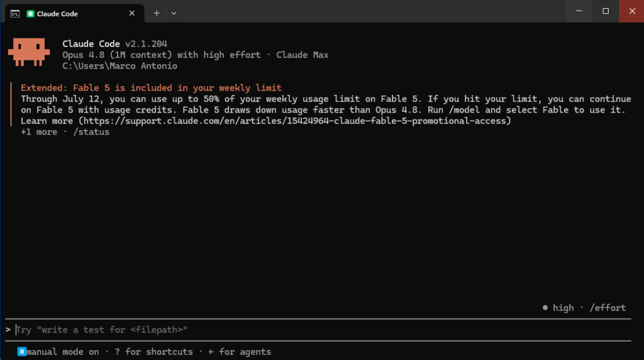The height and width of the screenshot is (360, 644).
Task: Close the terminal window
Action: point(631,11)
